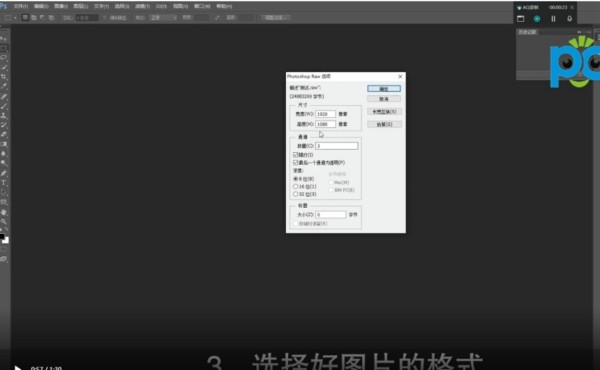600x370 pixels.
Task: Toggle 最后一个通道为透明 checkbox
Action: pos(295,163)
